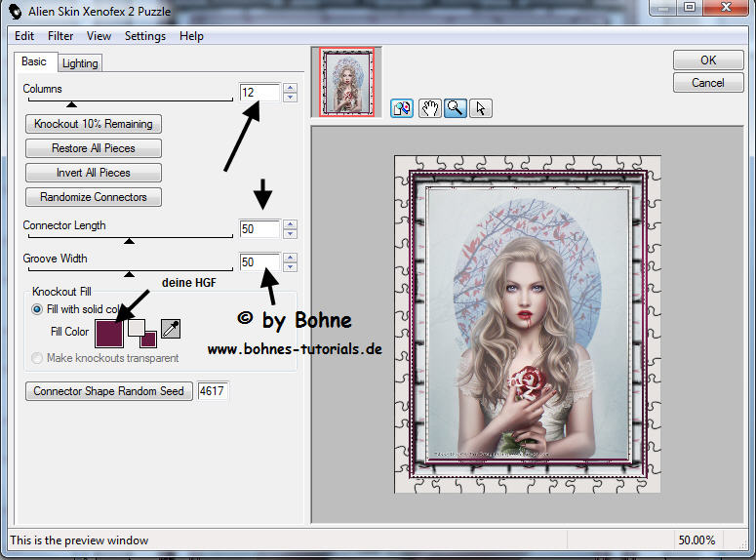Click the Cancel button
Image resolution: width=756 pixels, height=560 pixels.
click(x=708, y=83)
